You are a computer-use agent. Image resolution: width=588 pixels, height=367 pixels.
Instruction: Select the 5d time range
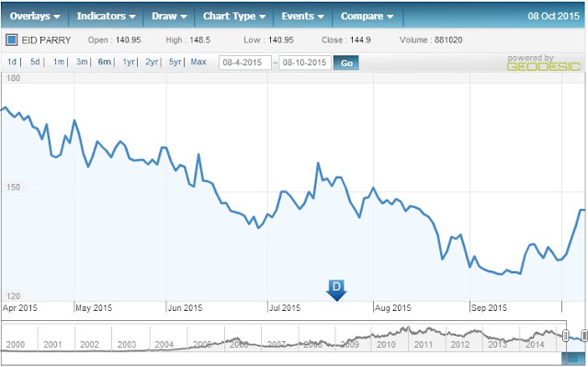35,62
